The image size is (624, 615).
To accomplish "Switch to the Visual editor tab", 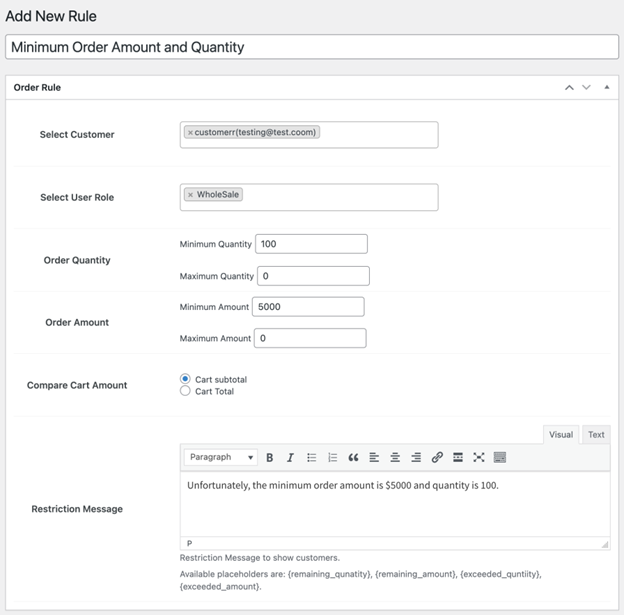I will tap(561, 434).
